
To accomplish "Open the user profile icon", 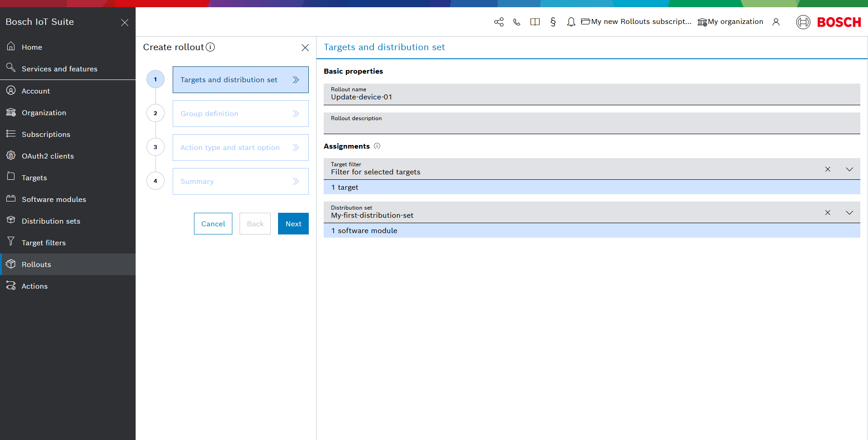I will click(776, 22).
